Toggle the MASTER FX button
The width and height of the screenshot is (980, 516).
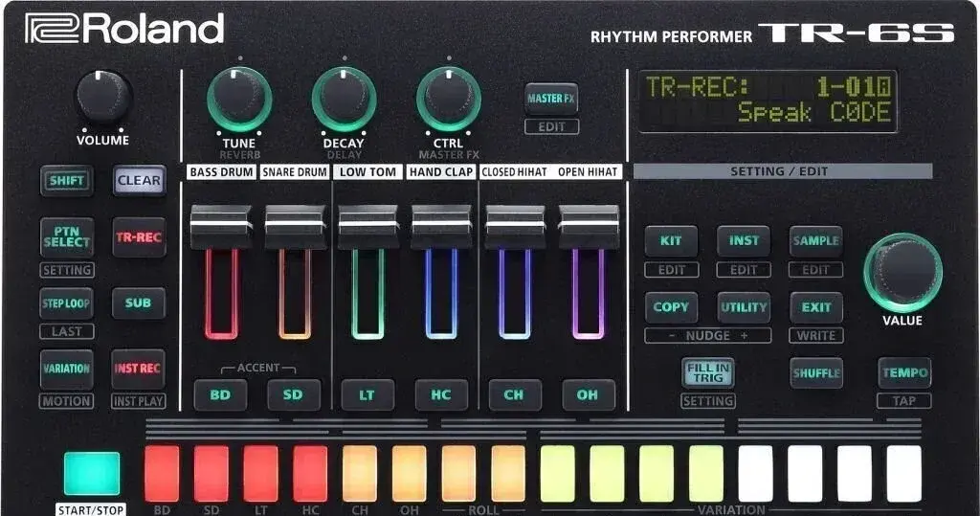click(x=551, y=99)
